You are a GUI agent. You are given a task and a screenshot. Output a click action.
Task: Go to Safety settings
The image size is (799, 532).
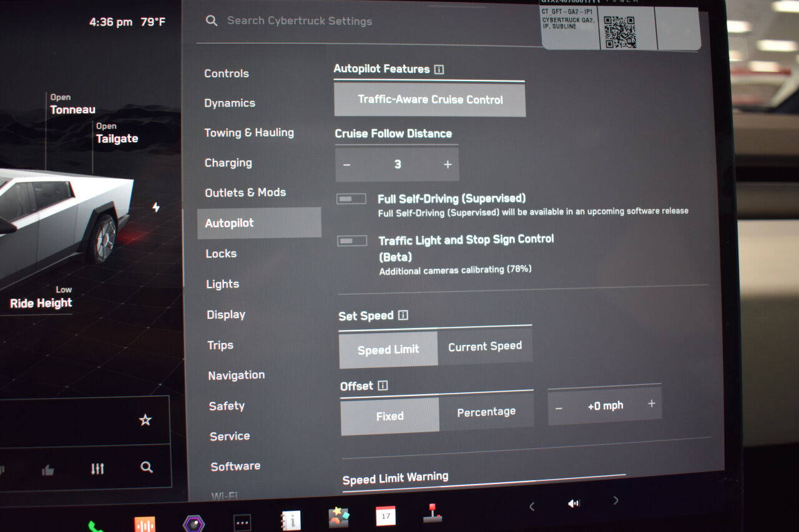[x=227, y=406]
